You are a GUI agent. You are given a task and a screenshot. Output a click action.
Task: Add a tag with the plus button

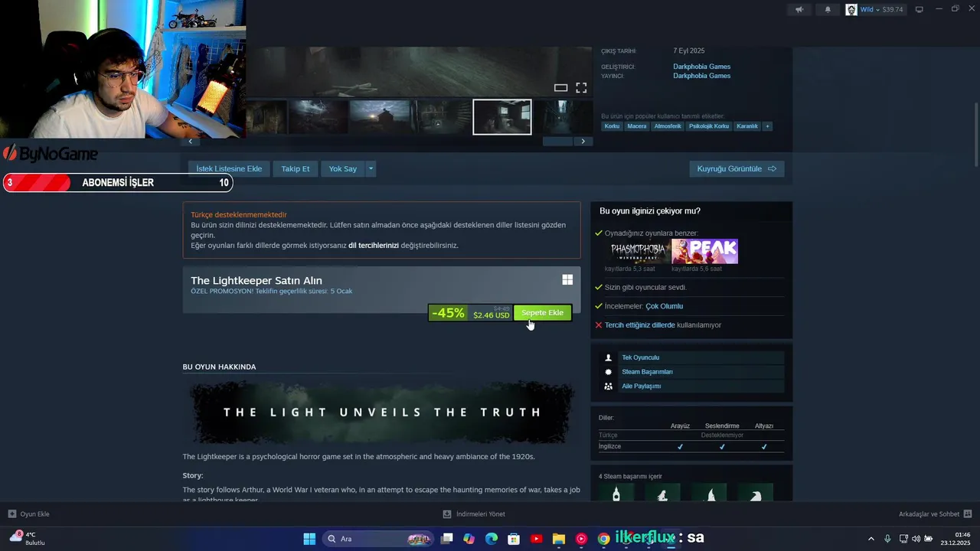pyautogui.click(x=767, y=126)
